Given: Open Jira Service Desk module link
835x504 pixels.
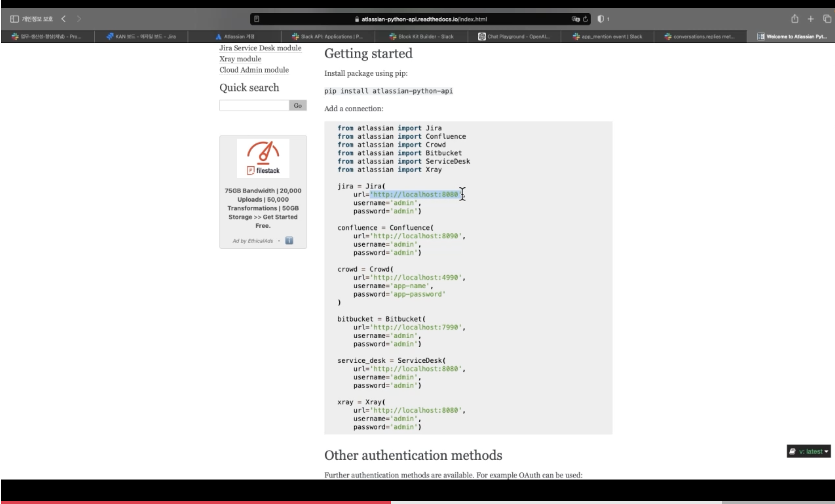Looking at the screenshot, I should pyautogui.click(x=260, y=48).
